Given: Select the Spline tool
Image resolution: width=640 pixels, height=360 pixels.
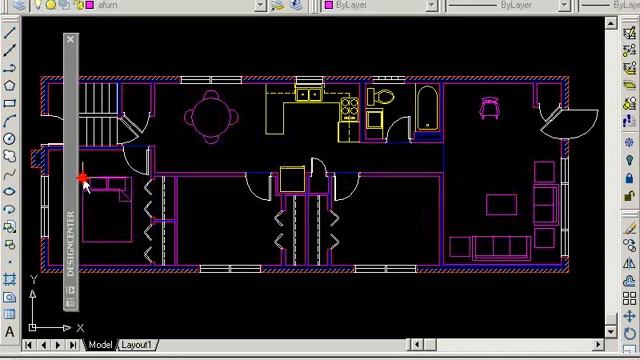Looking at the screenshot, I should tap(9, 174).
